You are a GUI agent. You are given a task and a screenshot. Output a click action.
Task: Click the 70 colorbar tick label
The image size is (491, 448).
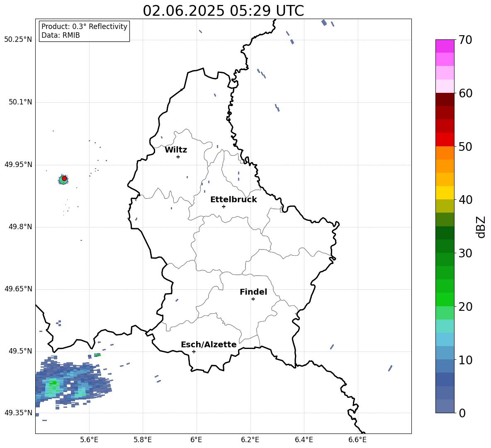(465, 40)
